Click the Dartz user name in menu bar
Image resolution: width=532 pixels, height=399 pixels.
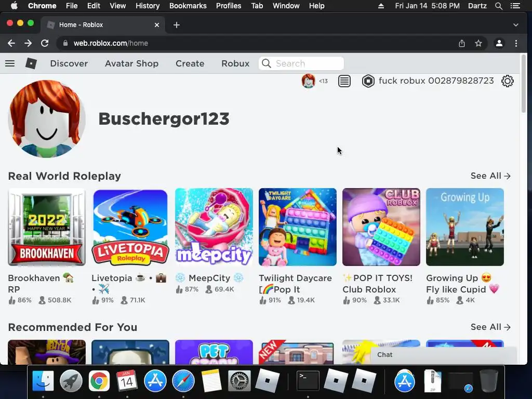tap(477, 6)
